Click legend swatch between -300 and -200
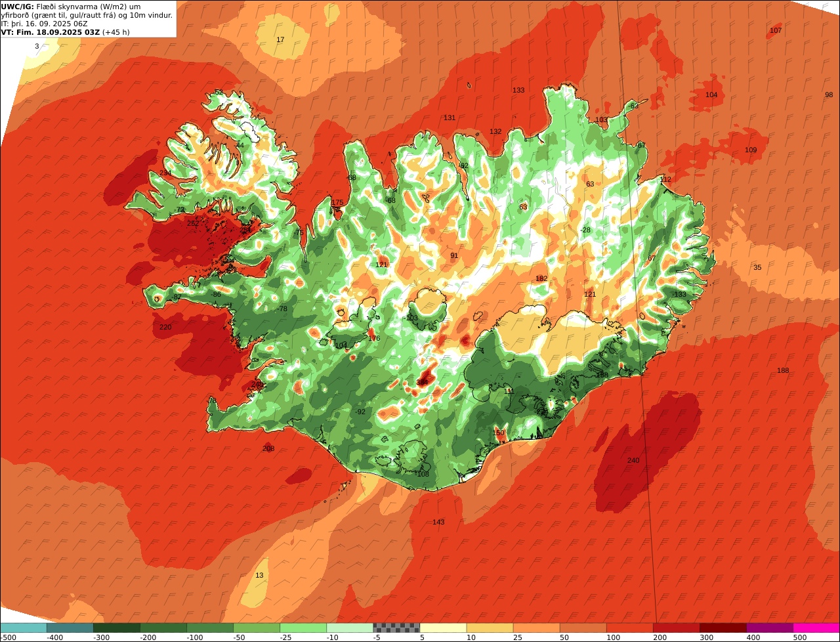 click(x=116, y=628)
